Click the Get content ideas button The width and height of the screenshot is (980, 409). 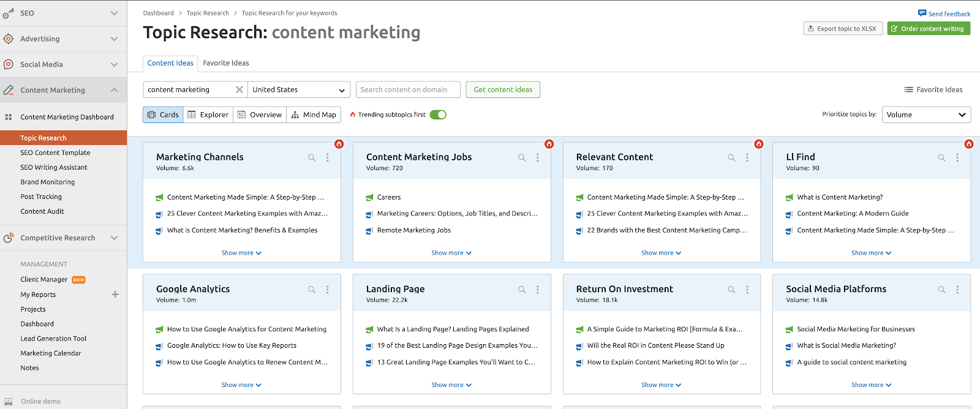point(503,89)
